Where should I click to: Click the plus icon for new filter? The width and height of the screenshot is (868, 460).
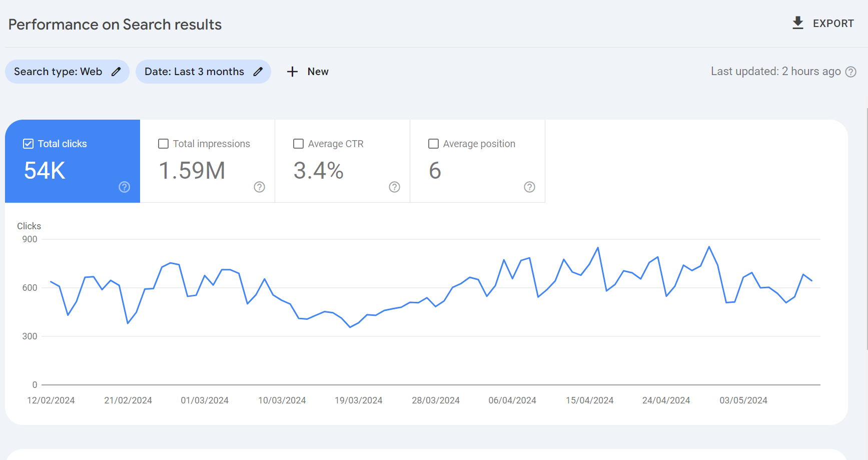click(292, 72)
